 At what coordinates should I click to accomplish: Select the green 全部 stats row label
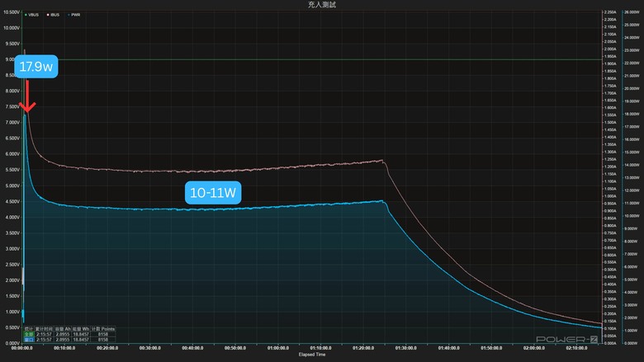click(x=29, y=334)
